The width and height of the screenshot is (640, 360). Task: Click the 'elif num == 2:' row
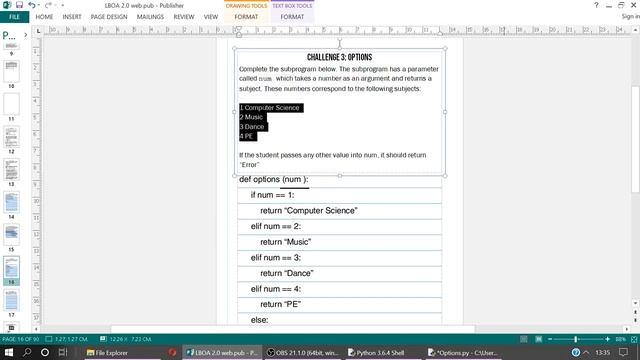[340, 227]
